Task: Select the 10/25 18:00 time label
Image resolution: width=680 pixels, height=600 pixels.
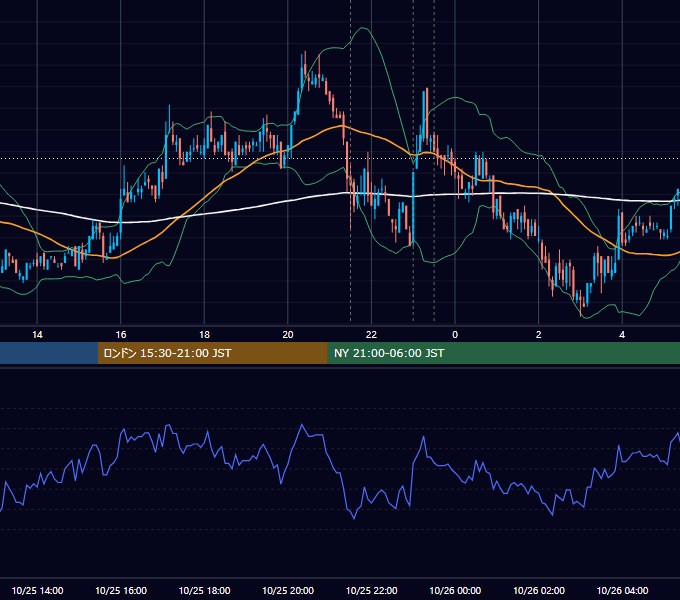Action: click(x=204, y=590)
